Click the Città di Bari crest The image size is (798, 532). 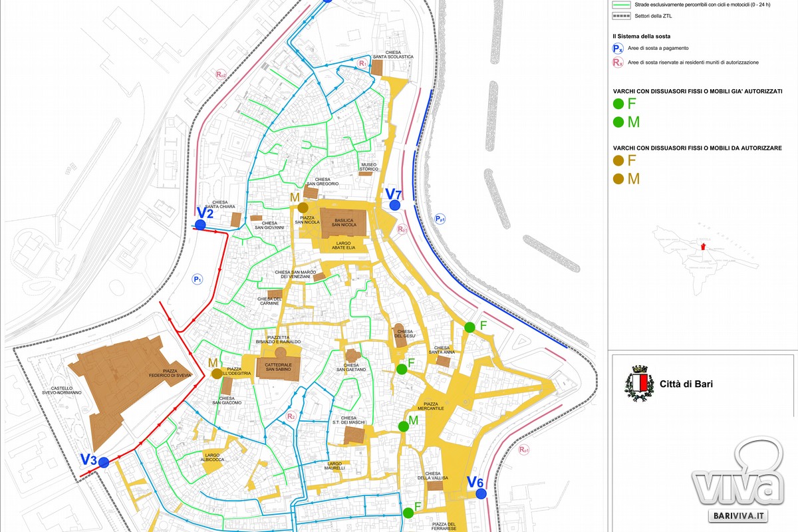(640, 384)
